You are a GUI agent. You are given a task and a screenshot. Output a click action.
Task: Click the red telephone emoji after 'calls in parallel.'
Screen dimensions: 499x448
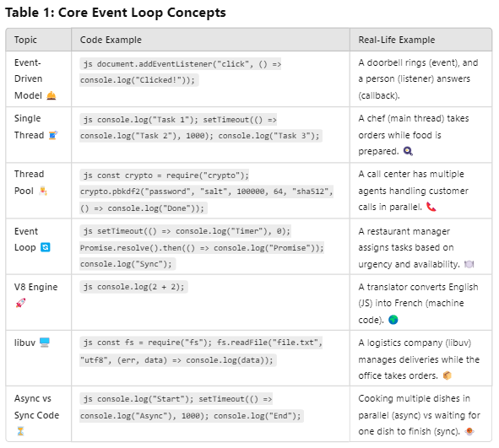point(431,207)
